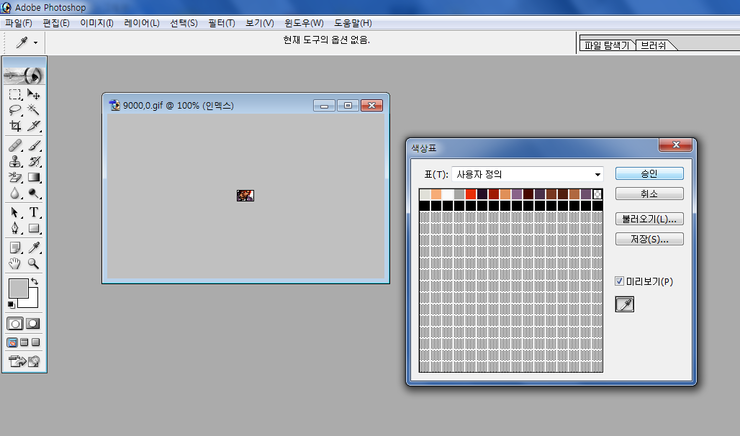Click the small image in 9000,0.gif window
The height and width of the screenshot is (436, 740).
pyautogui.click(x=245, y=195)
